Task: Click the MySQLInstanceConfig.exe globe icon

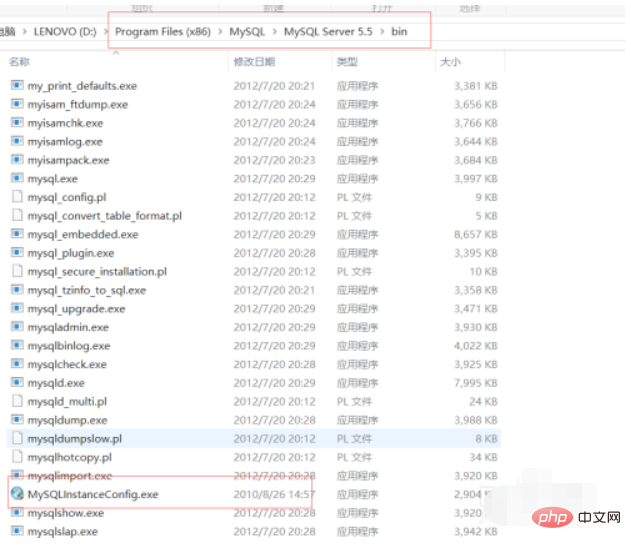Action: tap(17, 494)
